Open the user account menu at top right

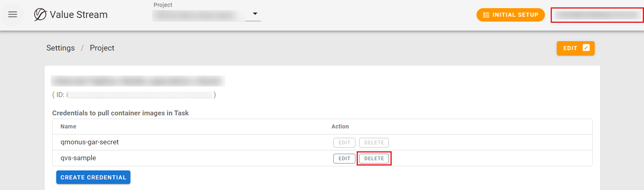click(x=597, y=15)
